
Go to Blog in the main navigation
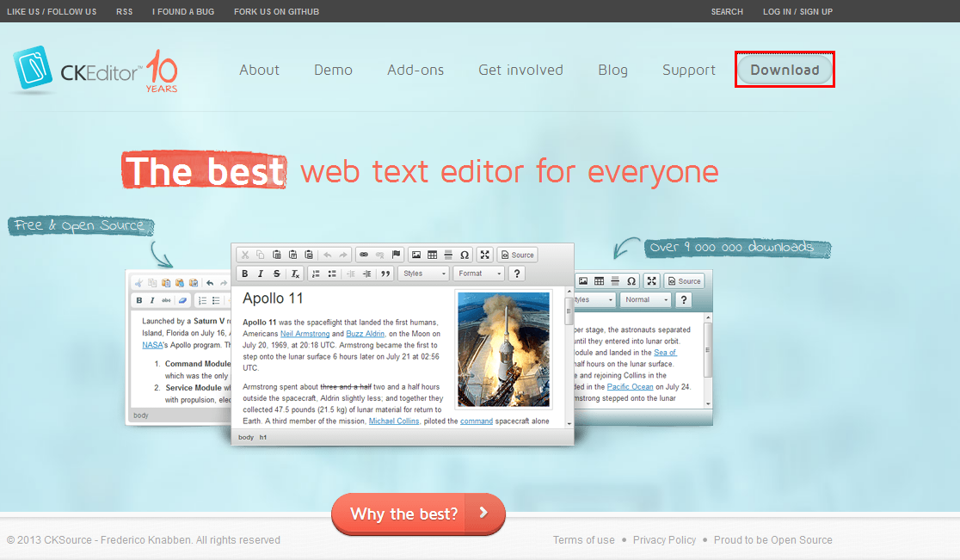[x=612, y=70]
